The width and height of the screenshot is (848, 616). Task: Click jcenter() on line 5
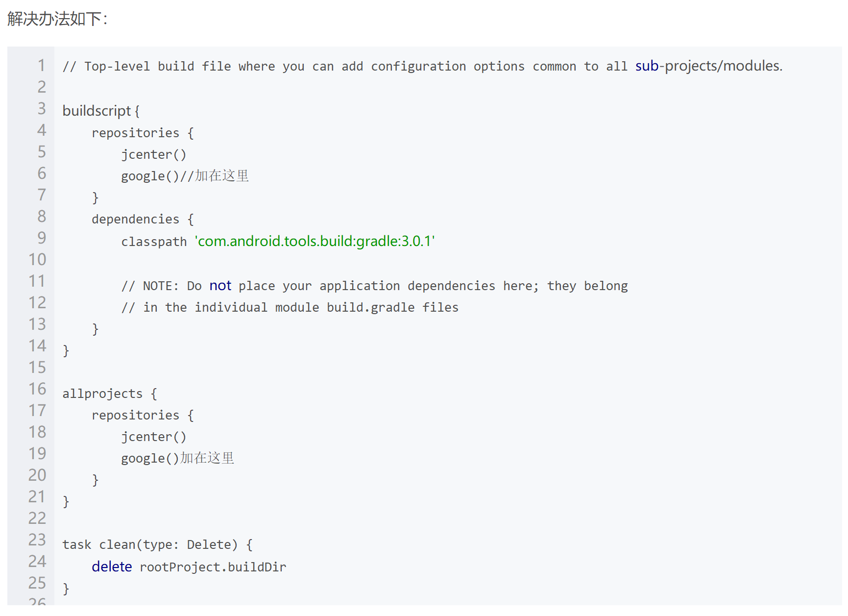(153, 155)
